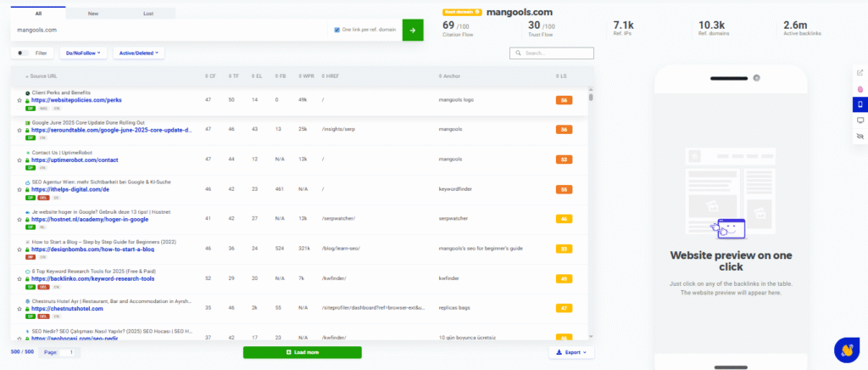Sort by EL column header

257,76
